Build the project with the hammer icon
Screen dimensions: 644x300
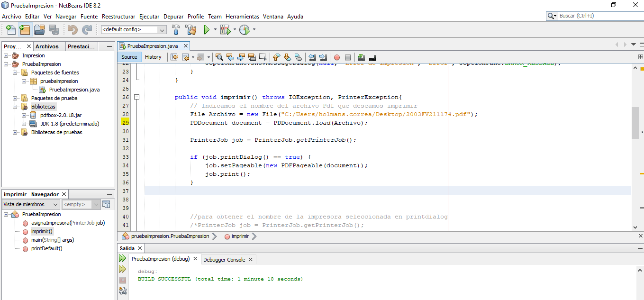pyautogui.click(x=175, y=29)
